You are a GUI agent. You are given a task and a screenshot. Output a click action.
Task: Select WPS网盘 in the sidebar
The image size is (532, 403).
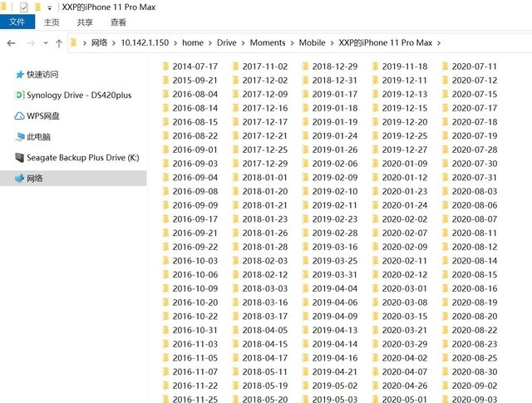(x=43, y=116)
